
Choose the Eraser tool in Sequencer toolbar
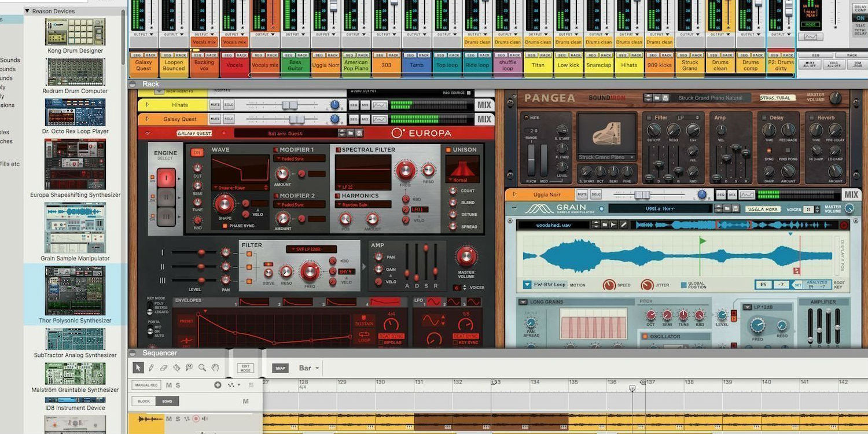tap(164, 367)
